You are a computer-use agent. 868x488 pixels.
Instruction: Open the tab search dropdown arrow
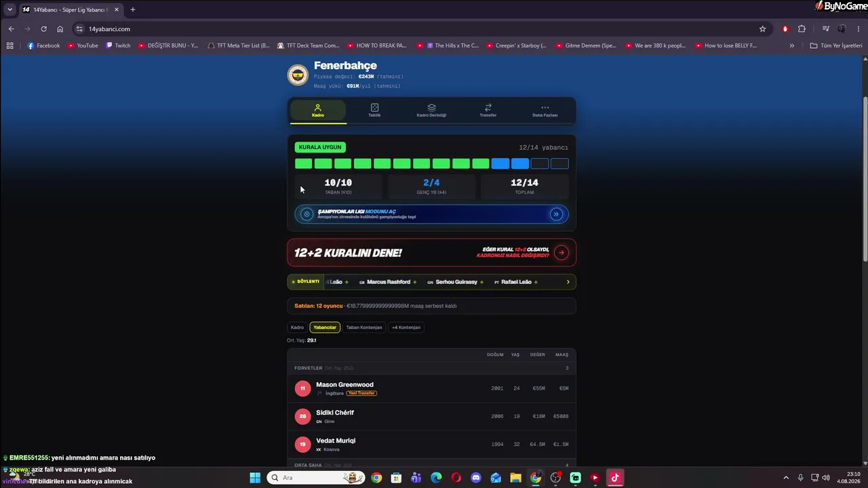point(9,9)
